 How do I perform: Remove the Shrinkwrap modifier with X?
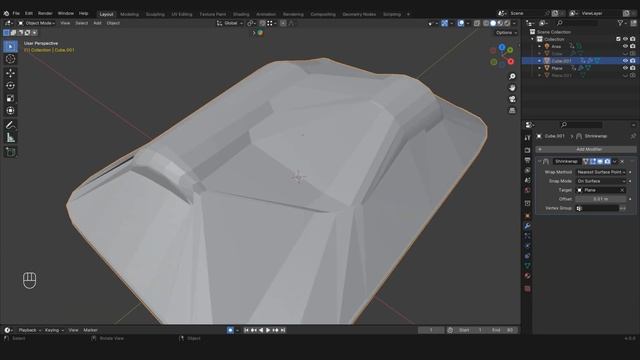coord(622,162)
